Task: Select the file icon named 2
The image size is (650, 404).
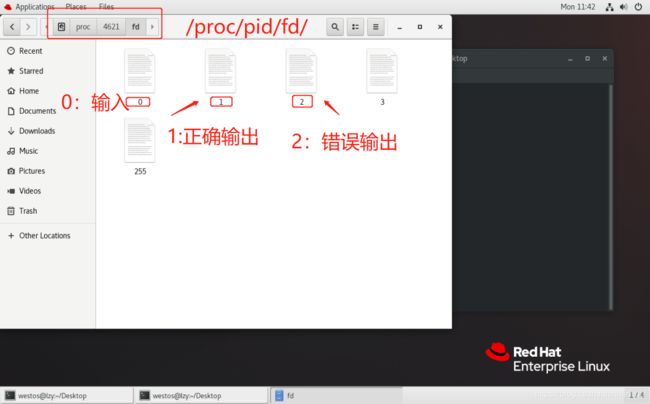Action: click(x=301, y=71)
